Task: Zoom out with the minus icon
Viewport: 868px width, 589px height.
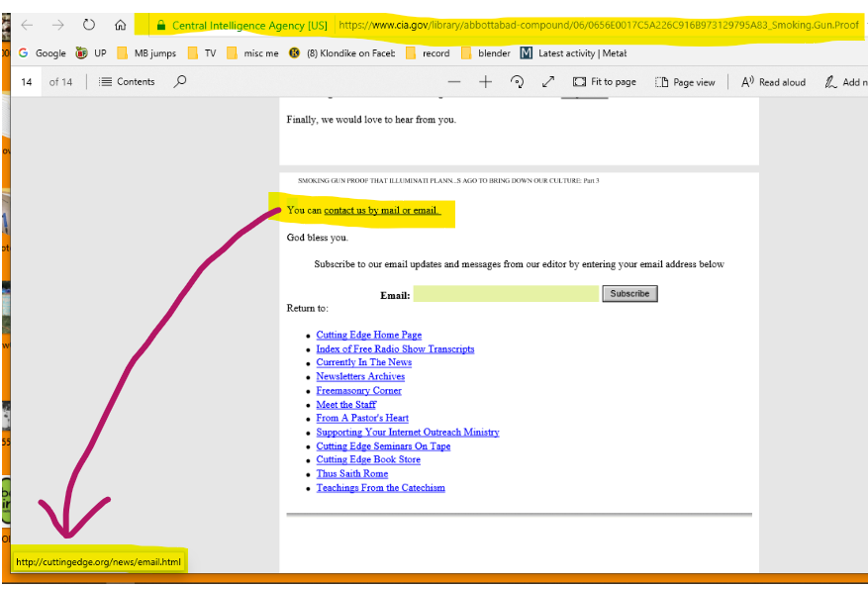Action: (454, 82)
